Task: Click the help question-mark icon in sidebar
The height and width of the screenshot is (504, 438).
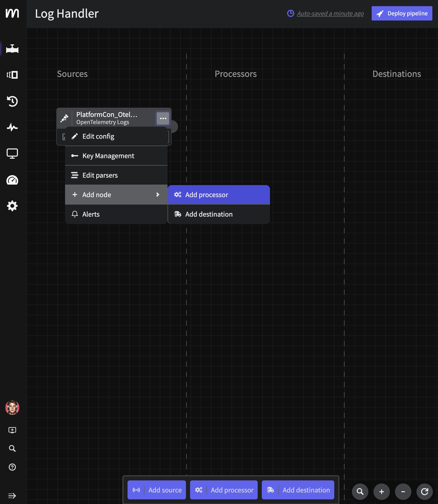Action: coord(12,467)
